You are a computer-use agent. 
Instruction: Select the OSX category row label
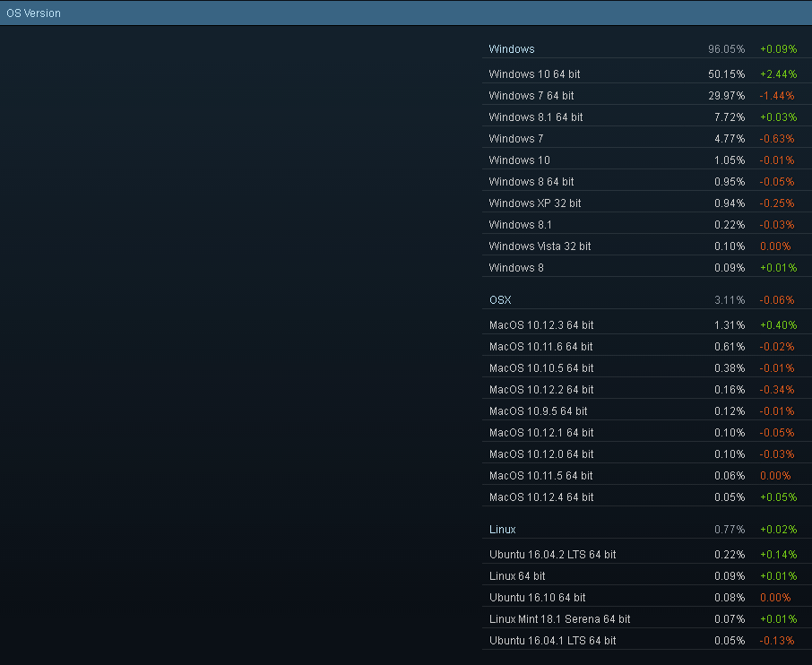pyautogui.click(x=500, y=300)
